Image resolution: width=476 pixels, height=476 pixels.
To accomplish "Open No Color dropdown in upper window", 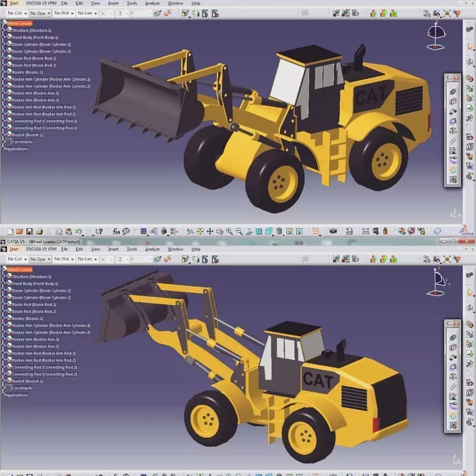I will click(x=17, y=13).
